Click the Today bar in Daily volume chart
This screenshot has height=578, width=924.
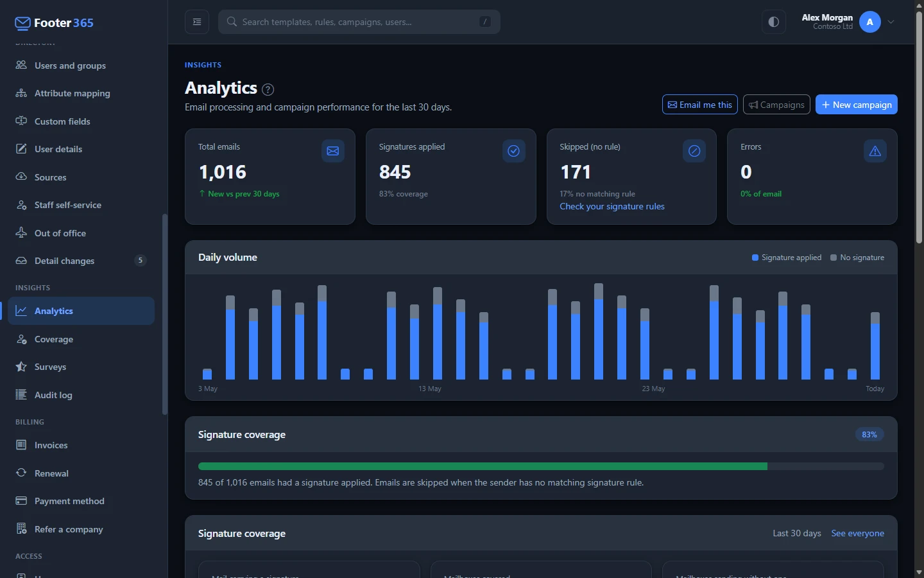coord(875,346)
